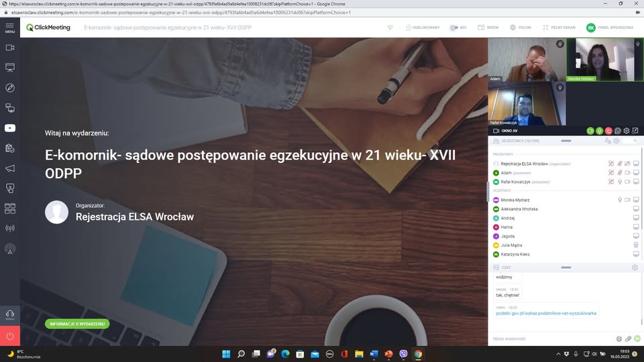Open the emoji picker in chat

[x=619, y=339]
